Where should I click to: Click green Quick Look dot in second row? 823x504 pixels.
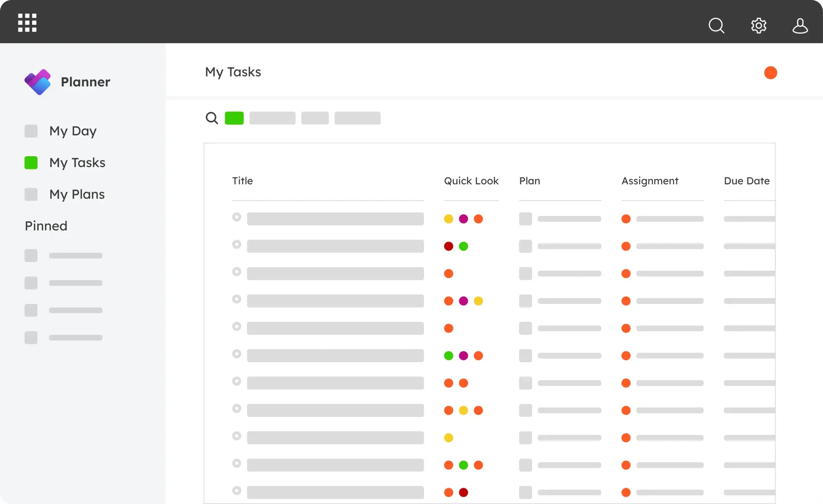point(463,246)
